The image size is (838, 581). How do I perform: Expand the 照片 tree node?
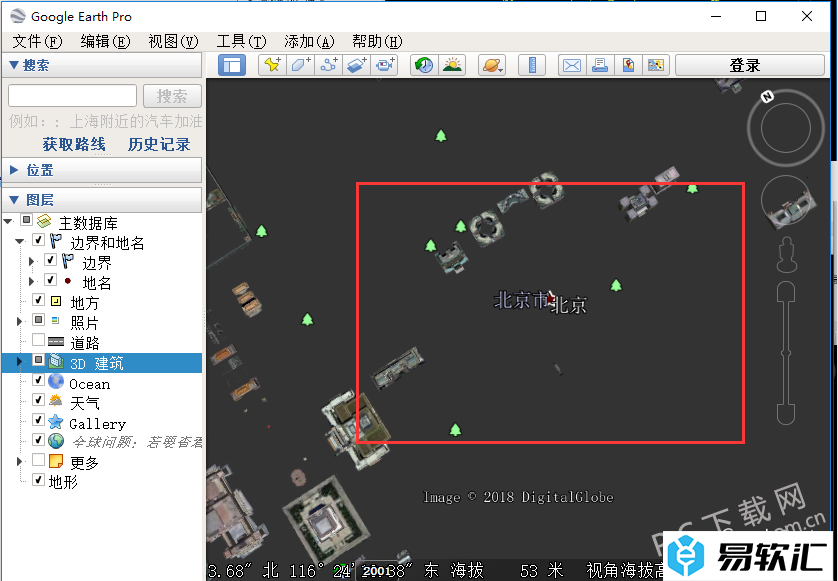(19, 321)
